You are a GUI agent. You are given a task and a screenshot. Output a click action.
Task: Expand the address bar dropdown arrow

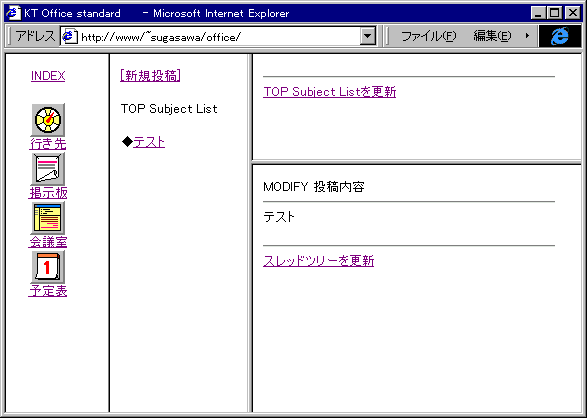(368, 36)
